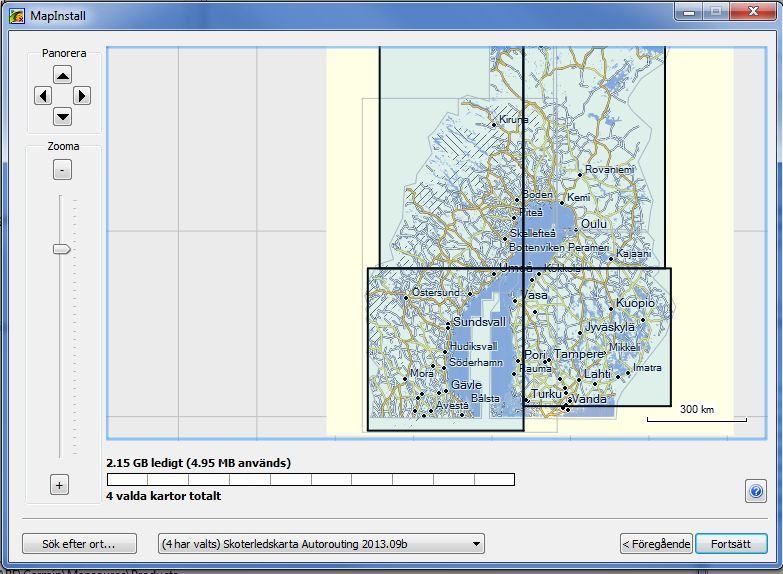This screenshot has width=783, height=574.
Task: Click the 300 km scale bar
Action: click(x=695, y=415)
